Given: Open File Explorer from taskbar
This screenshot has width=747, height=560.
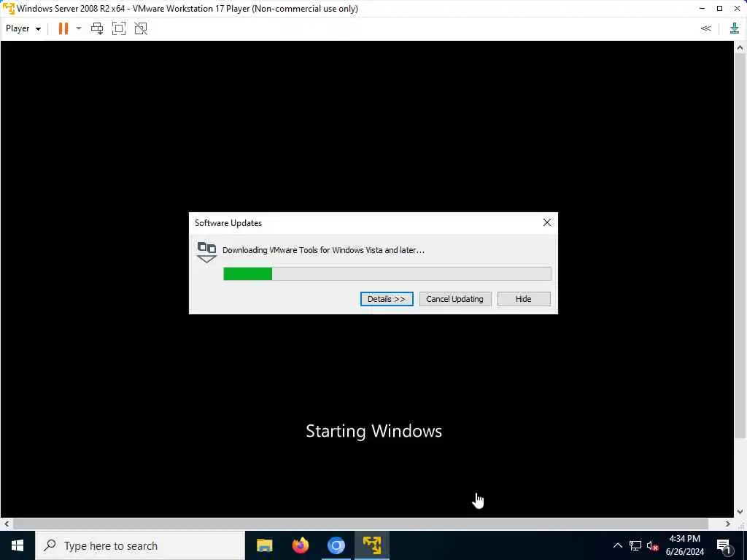Looking at the screenshot, I should click(x=264, y=545).
